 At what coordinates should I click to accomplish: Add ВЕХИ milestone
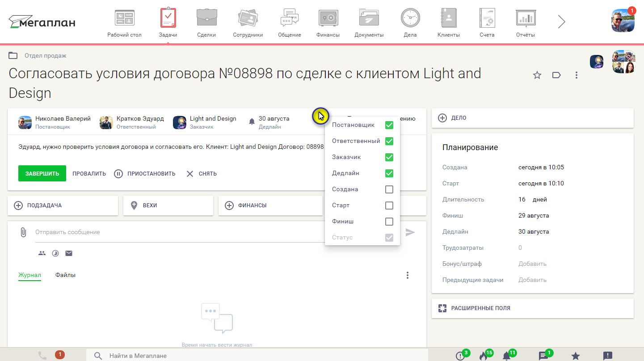(x=168, y=206)
